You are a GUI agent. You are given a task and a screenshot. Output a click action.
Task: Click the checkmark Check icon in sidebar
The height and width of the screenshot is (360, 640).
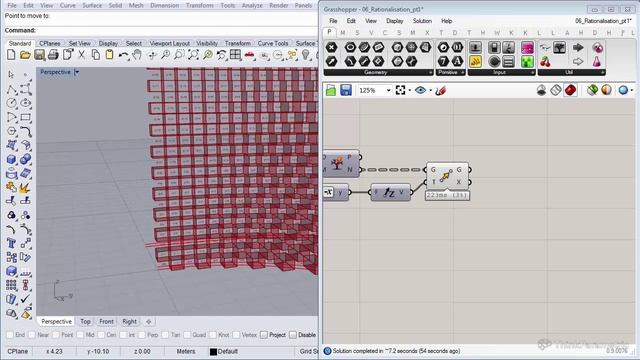pyautogui.click(x=25, y=299)
